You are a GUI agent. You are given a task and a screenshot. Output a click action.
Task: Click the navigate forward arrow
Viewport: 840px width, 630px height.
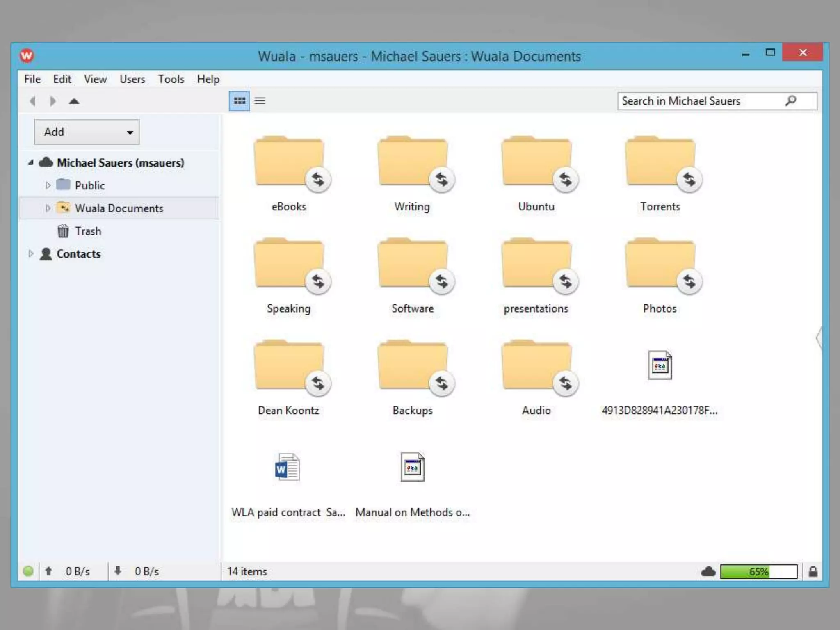click(52, 101)
